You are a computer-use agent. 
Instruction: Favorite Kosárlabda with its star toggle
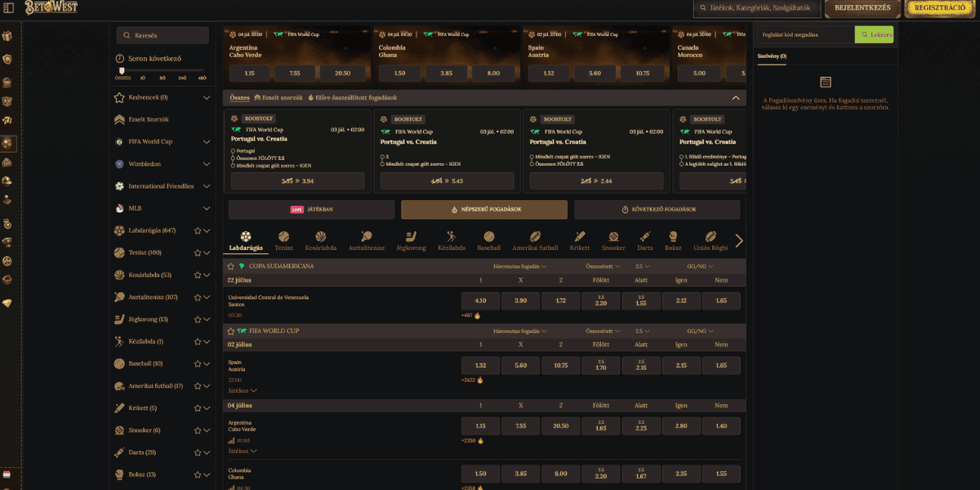(x=197, y=274)
